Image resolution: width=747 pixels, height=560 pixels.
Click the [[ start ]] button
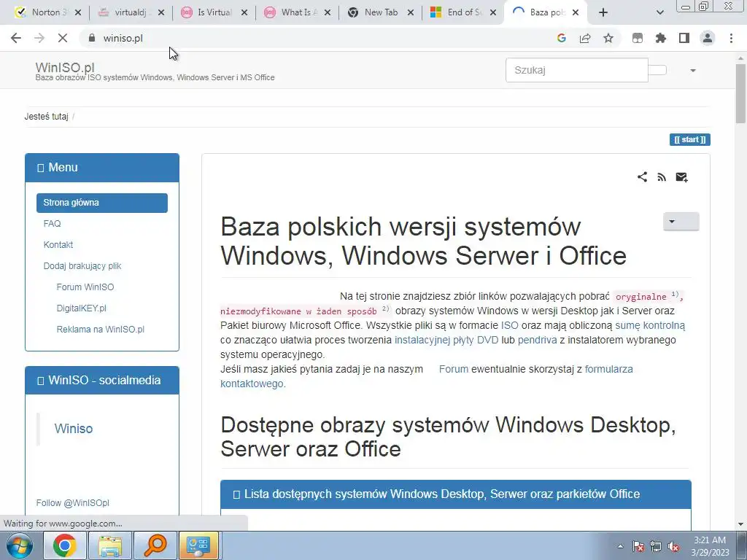point(690,139)
